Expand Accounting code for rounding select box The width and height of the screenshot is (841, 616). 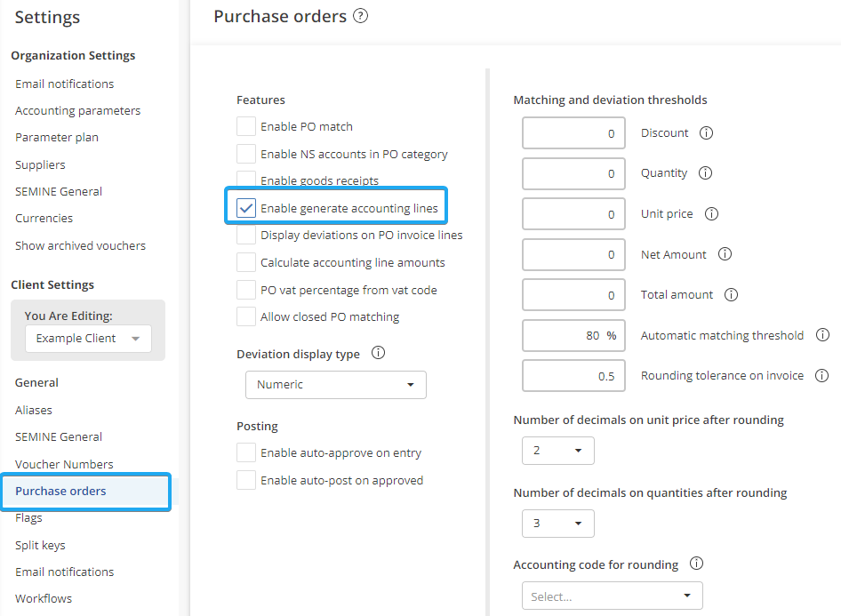[612, 596]
